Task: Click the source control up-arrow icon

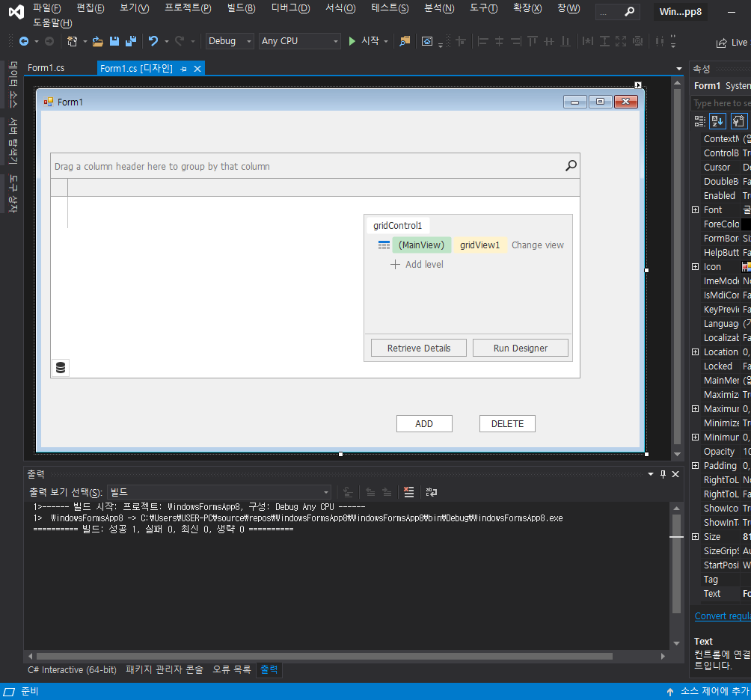Action: point(670,691)
